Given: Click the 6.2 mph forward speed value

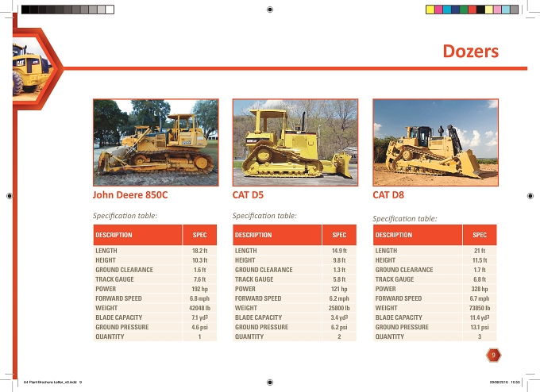Looking at the screenshot, I should click(339, 298).
